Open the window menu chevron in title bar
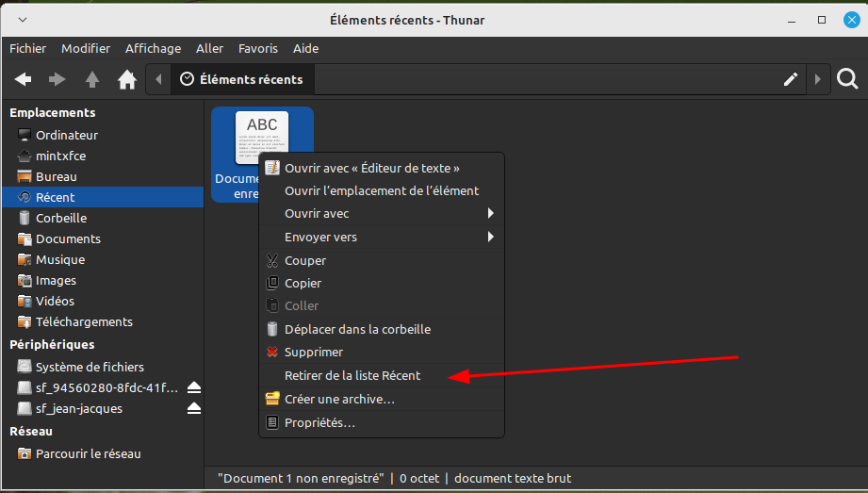The width and height of the screenshot is (868, 493). click(23, 20)
